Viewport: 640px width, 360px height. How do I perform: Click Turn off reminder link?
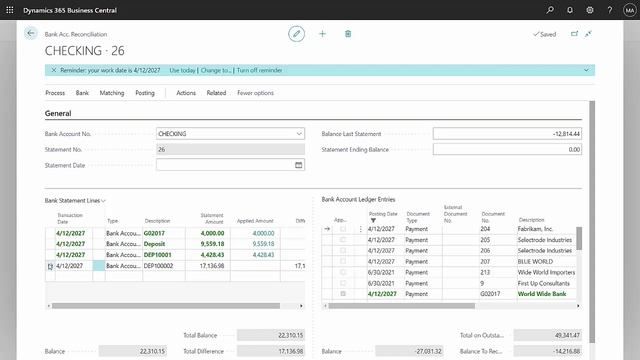[x=259, y=70]
